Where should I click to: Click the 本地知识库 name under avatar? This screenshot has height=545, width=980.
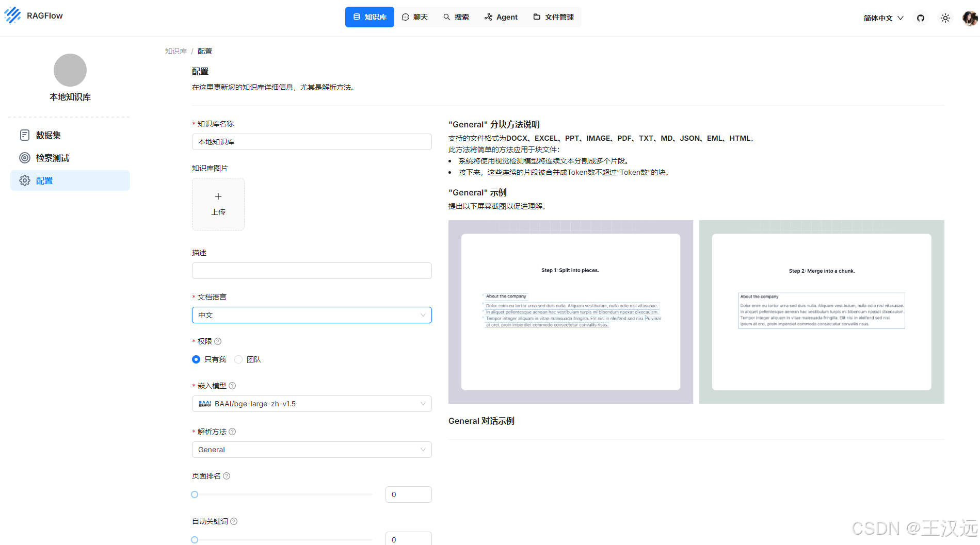[70, 97]
